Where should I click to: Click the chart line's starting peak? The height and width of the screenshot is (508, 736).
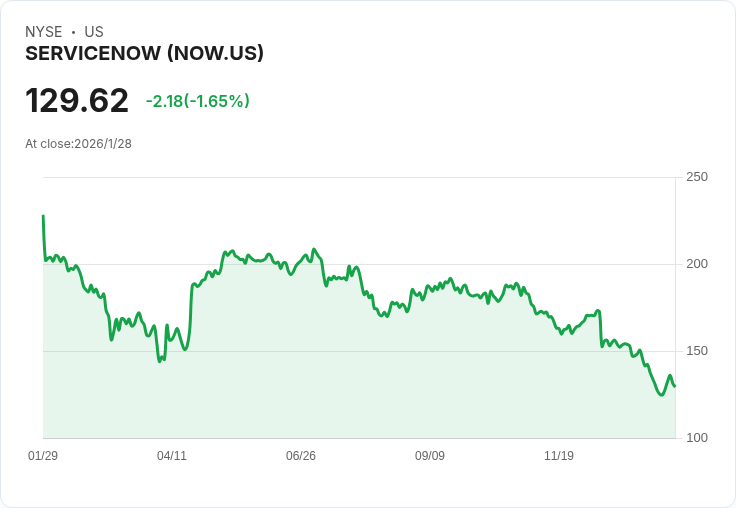[x=43, y=216]
